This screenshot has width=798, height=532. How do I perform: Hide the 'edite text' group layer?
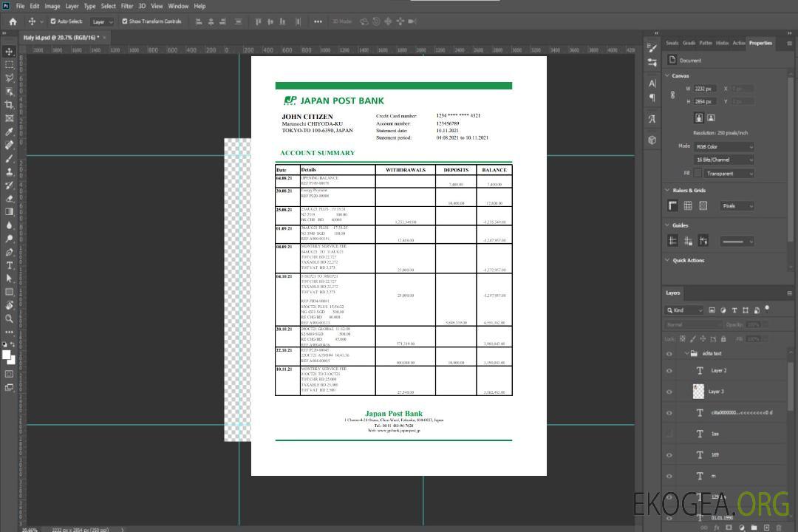coord(669,354)
